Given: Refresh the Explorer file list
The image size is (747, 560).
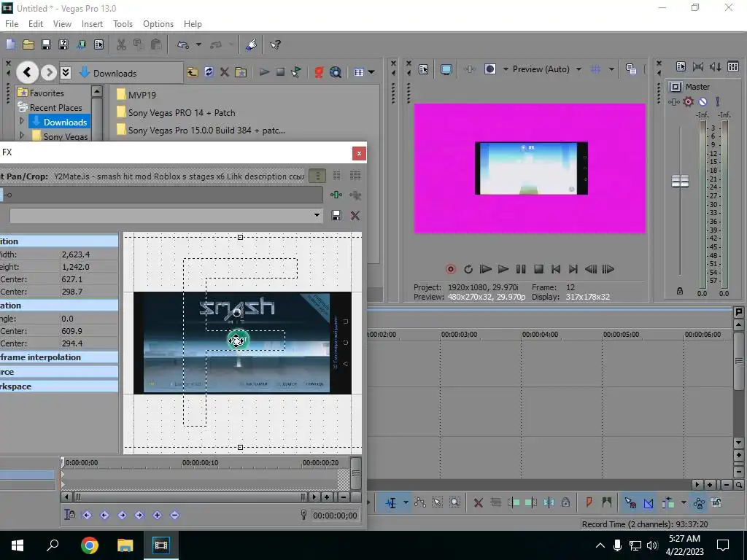Looking at the screenshot, I should pos(209,72).
